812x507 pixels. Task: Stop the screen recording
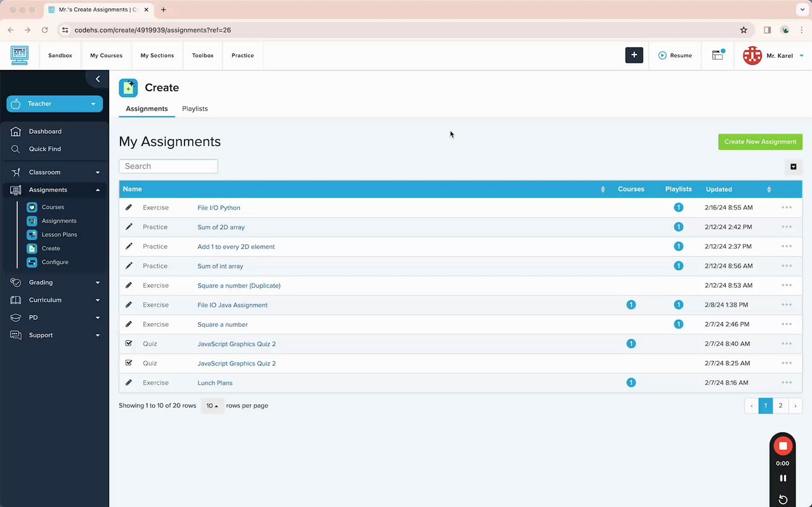(783, 446)
